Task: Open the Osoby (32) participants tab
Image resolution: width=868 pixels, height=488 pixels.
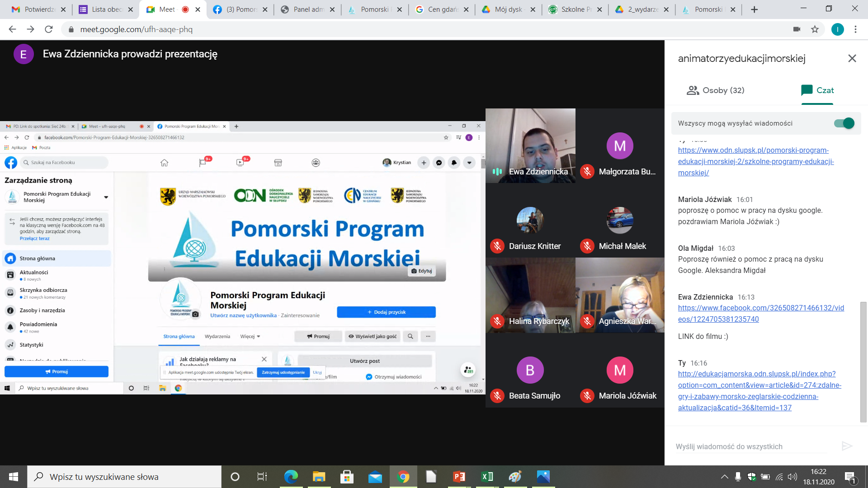Action: tap(715, 90)
